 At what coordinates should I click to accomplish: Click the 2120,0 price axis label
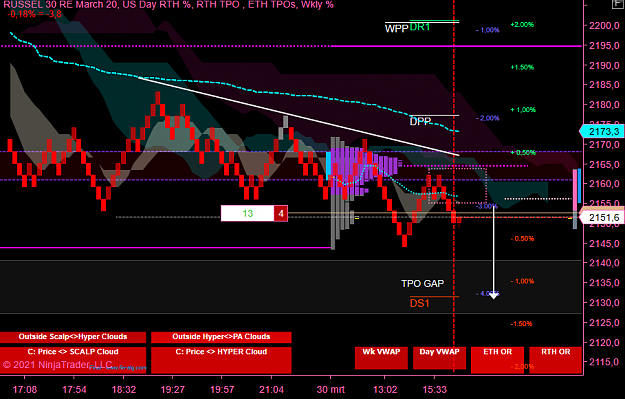(604, 342)
